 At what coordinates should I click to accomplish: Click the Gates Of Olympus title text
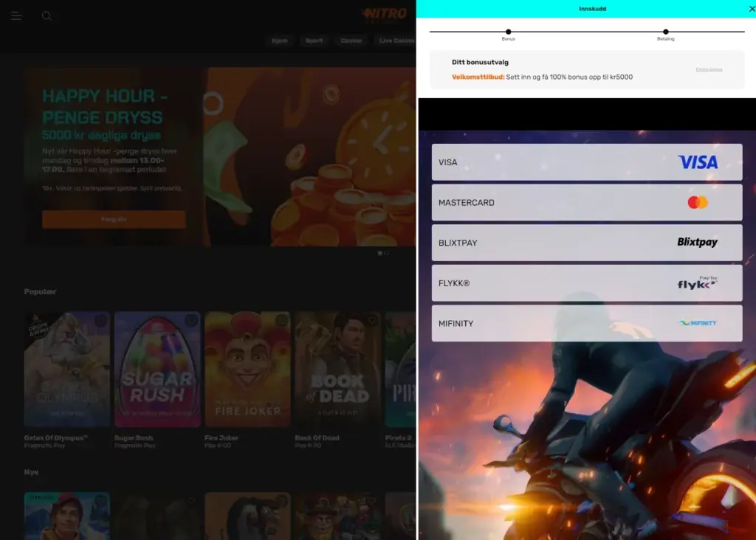pos(56,438)
